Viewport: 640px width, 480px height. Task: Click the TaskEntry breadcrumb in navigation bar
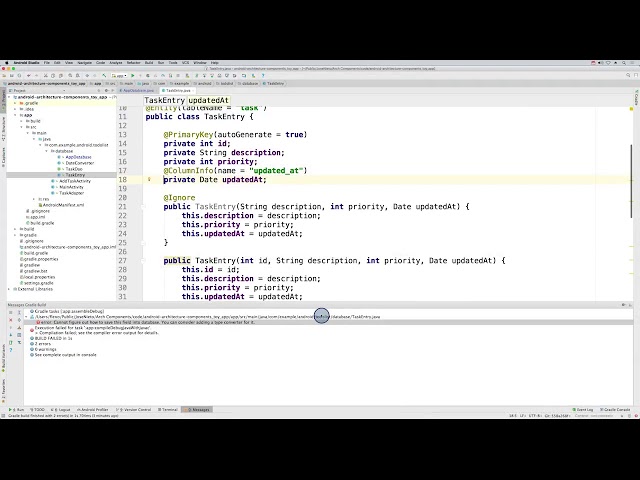[x=276, y=84]
